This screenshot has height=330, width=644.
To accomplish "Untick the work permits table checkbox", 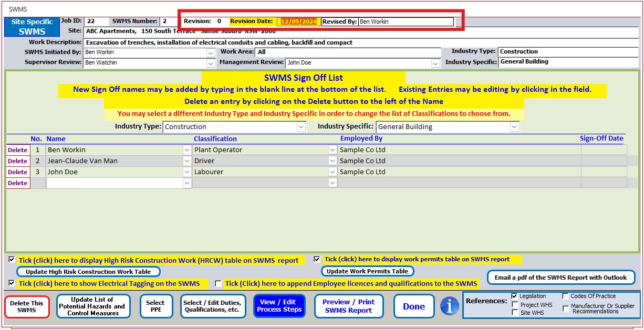I will (317, 259).
